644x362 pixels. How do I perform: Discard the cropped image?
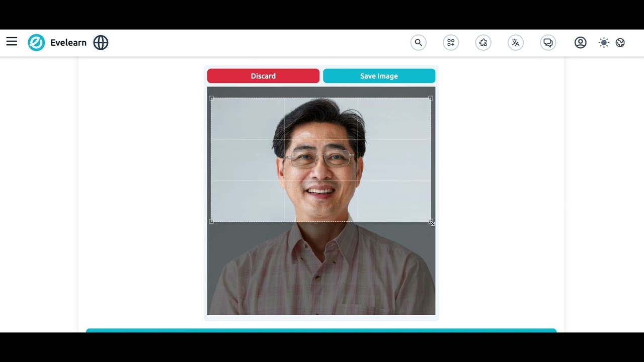tap(263, 76)
